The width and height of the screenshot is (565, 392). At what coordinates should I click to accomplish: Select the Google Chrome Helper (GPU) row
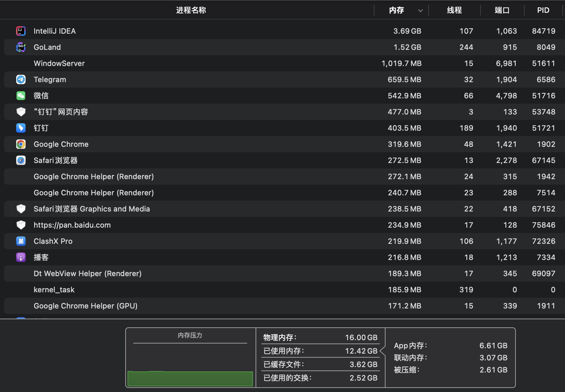point(282,306)
